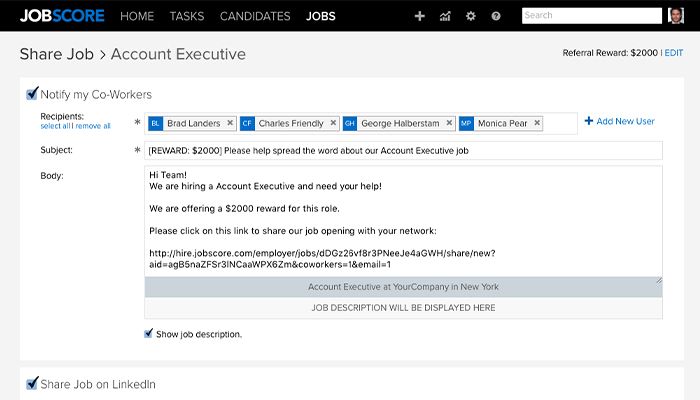Click 'Account Executive at YourCompany in New York' bar
The image size is (700, 400).
tap(403, 287)
